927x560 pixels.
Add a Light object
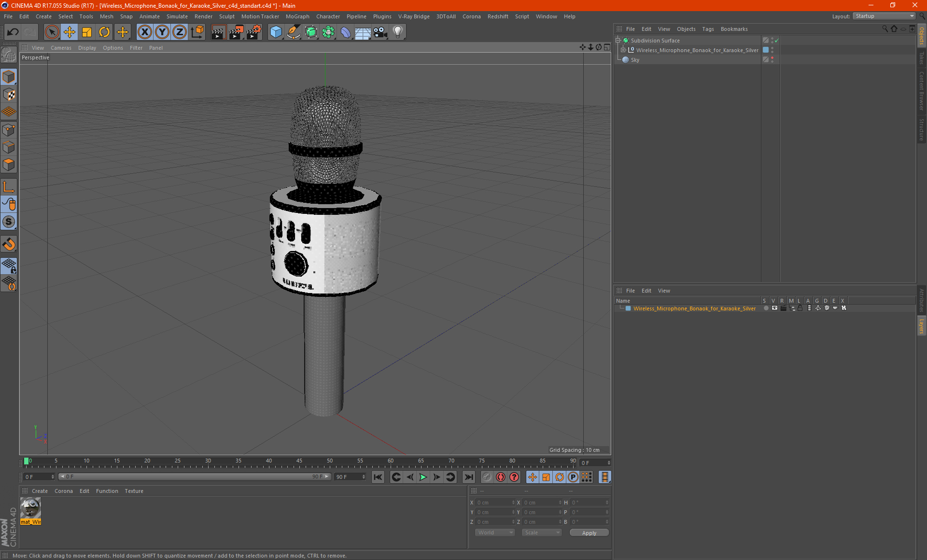coord(398,32)
